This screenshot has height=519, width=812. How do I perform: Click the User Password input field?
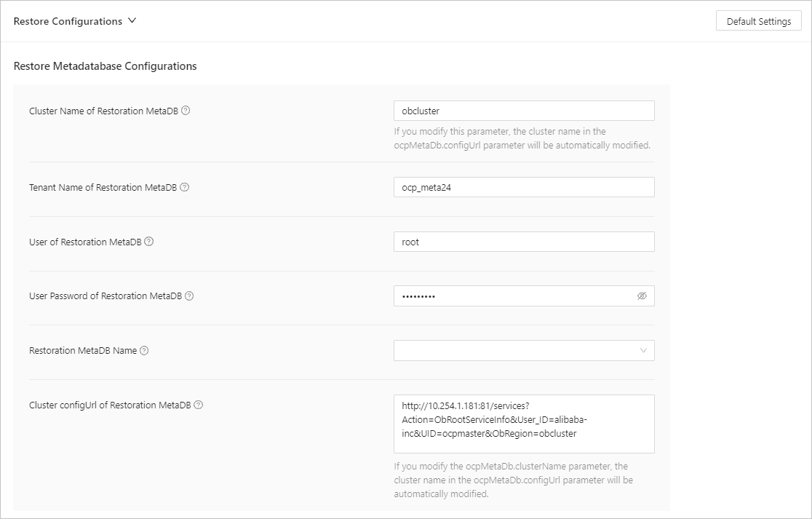pos(513,296)
